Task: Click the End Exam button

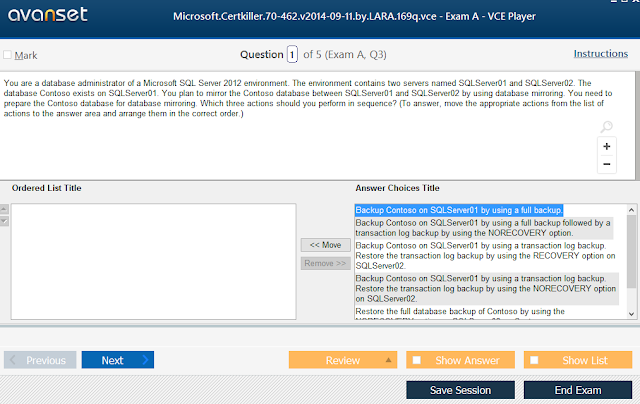Action: 578,390
